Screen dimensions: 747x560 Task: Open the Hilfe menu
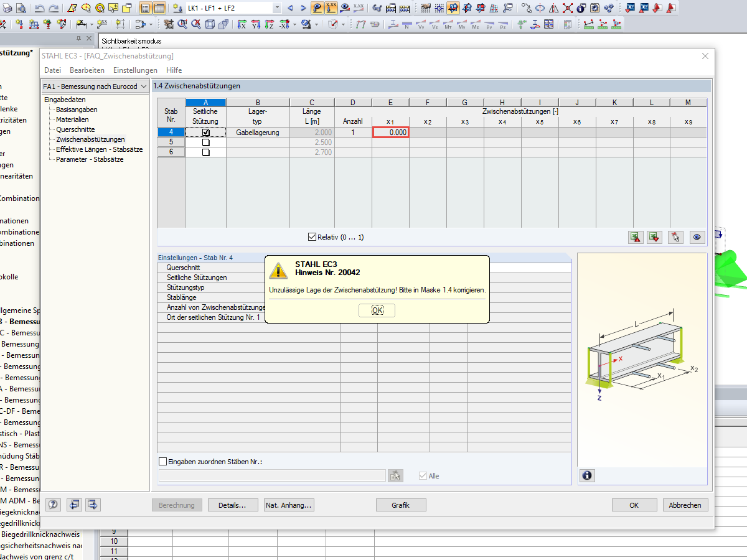174,70
